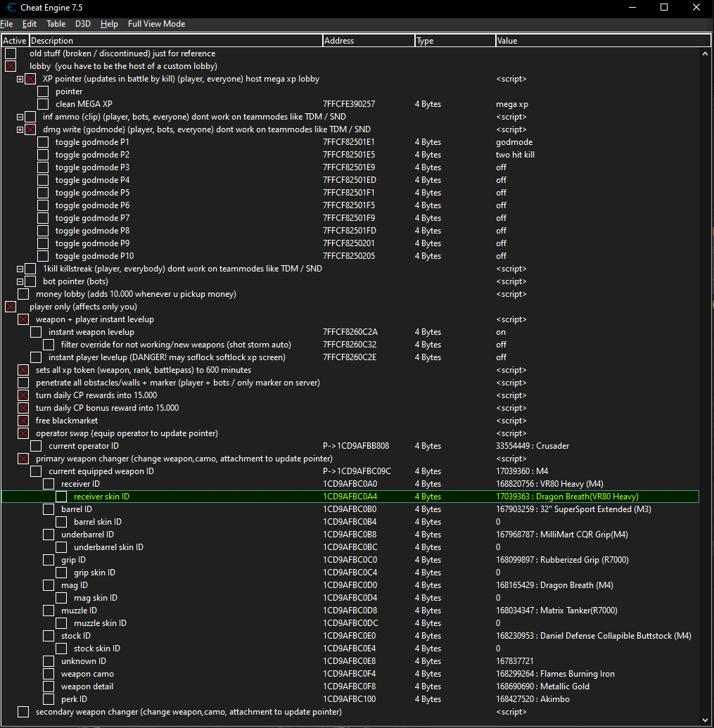Open the D3D menu
The height and width of the screenshot is (728, 714).
82,23
